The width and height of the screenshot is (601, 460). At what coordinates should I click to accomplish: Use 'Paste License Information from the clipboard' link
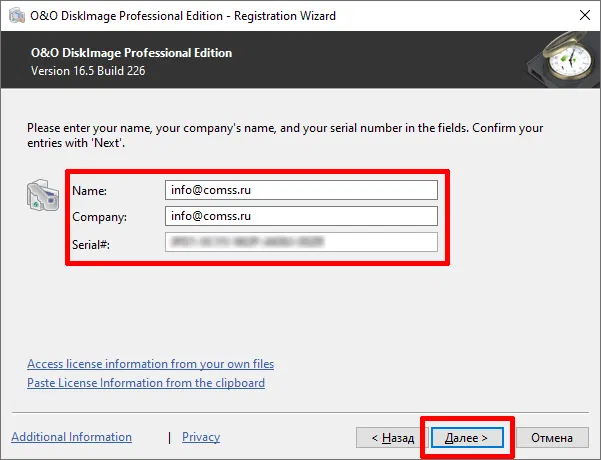point(146,383)
